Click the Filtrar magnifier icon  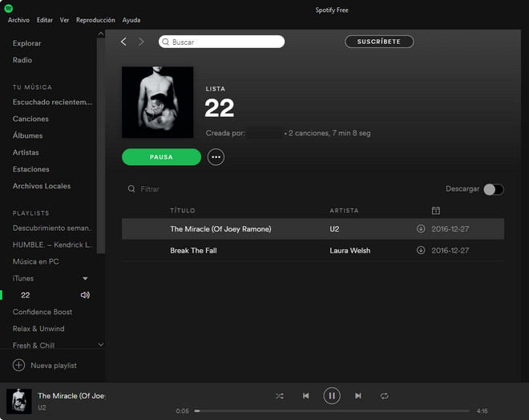point(131,188)
